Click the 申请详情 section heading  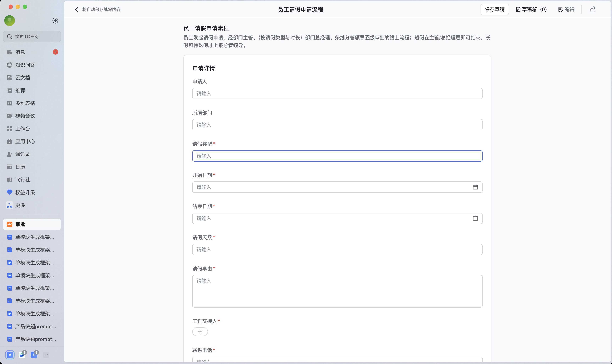coord(203,68)
